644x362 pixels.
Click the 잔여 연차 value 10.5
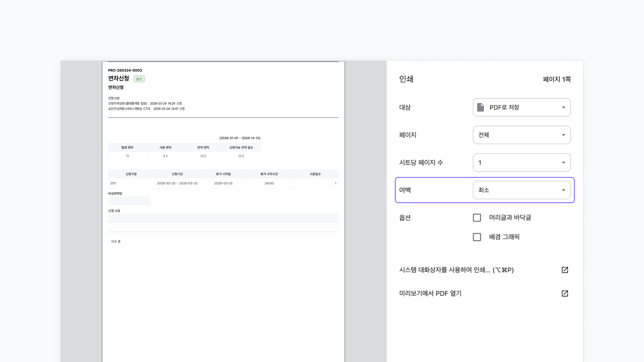coord(203,156)
